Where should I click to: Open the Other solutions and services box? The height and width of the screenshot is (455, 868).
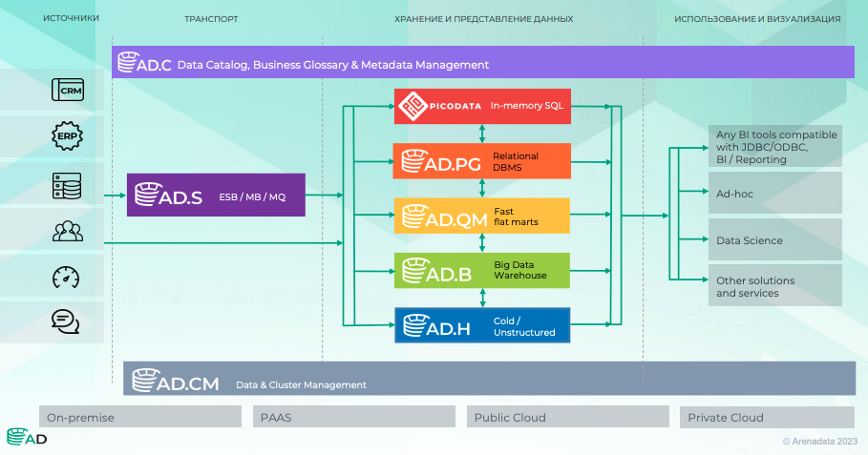tap(775, 286)
